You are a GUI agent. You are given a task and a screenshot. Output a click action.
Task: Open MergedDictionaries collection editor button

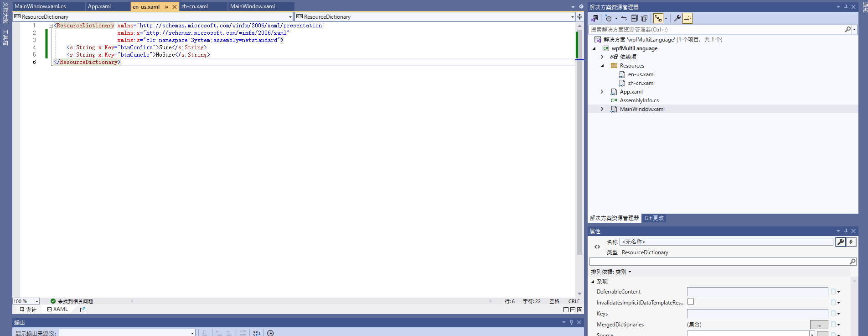pos(819,325)
